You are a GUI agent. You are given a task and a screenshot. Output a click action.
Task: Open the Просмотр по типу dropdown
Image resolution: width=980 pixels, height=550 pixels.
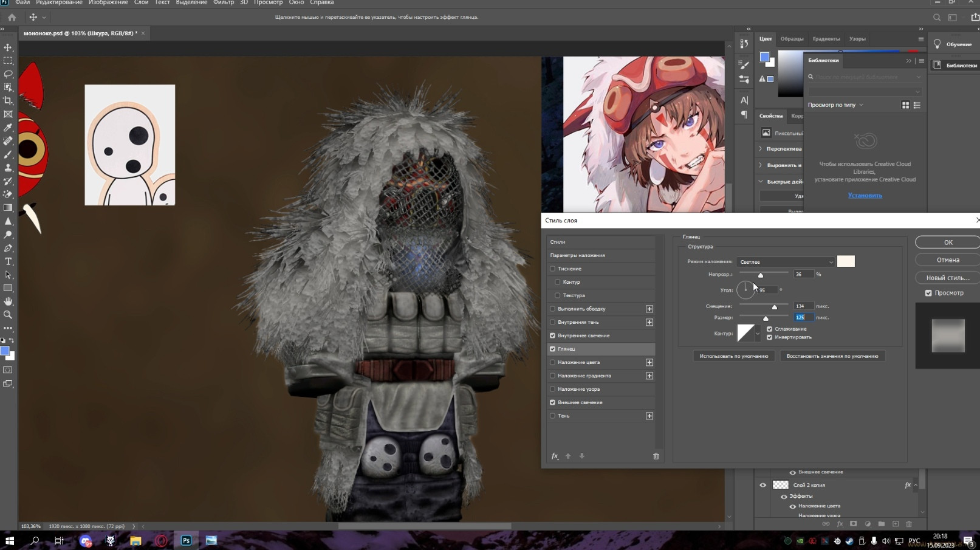click(835, 105)
